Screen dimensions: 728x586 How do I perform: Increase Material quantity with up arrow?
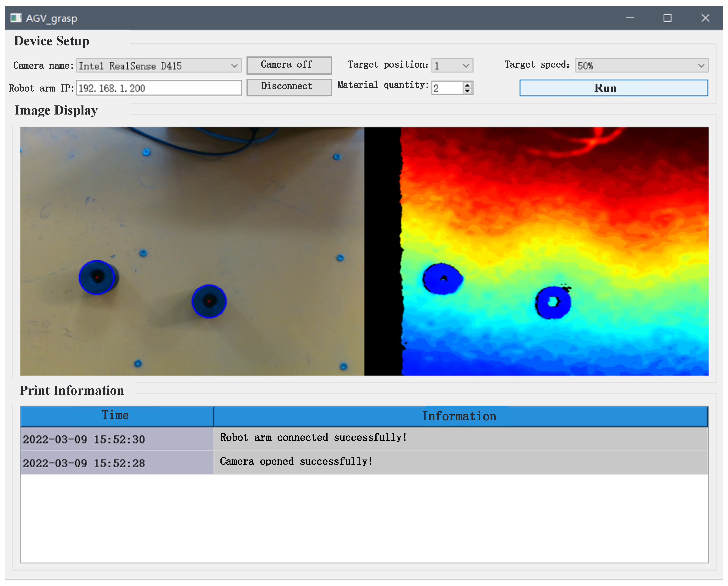[467, 85]
